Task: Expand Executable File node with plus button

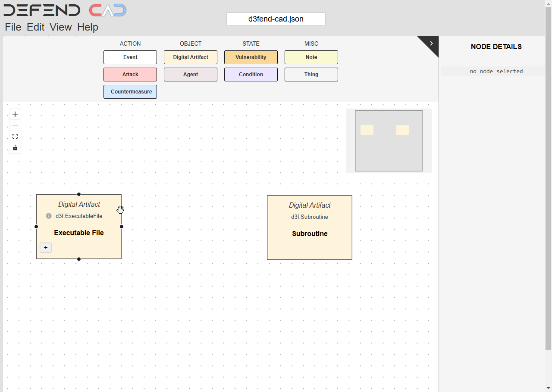Action: tap(46, 247)
